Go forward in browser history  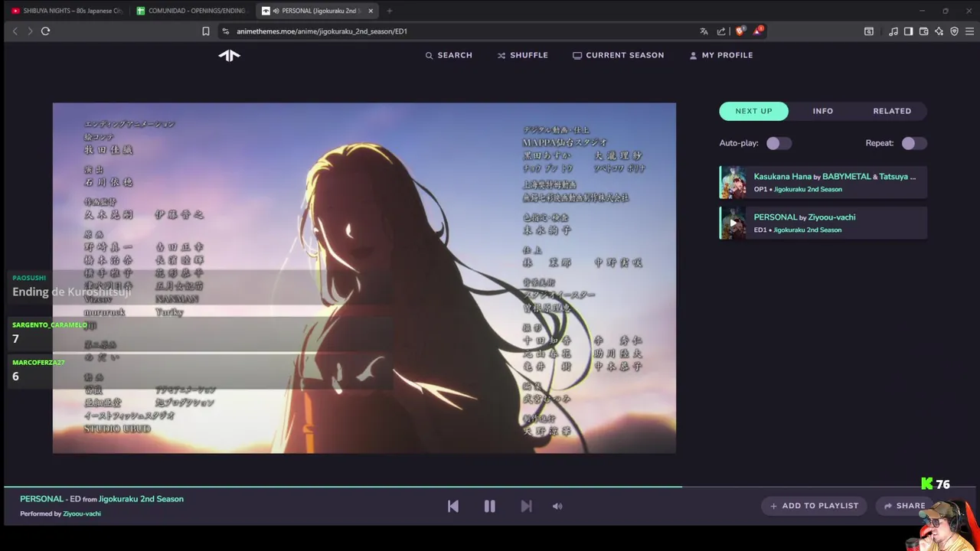click(30, 31)
